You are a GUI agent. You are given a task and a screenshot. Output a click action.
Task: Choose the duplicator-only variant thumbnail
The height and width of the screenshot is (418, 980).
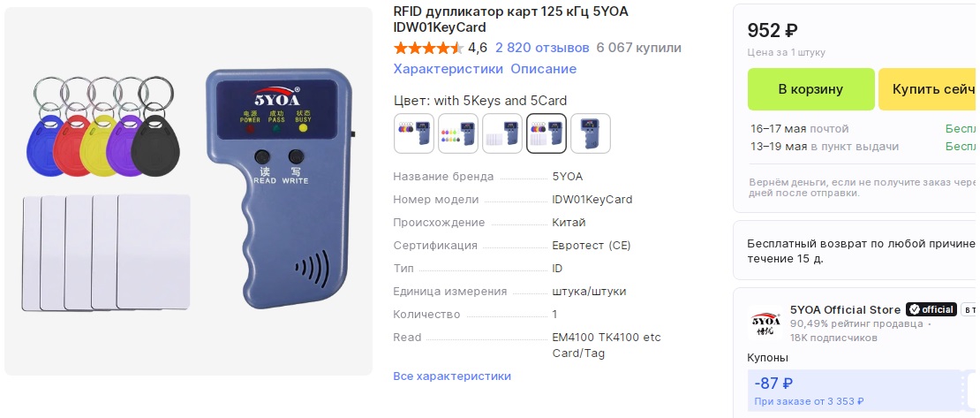(591, 133)
